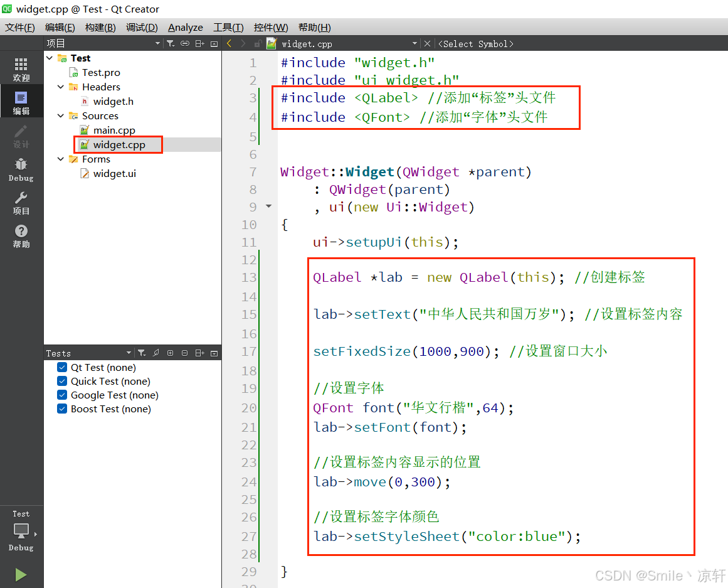This screenshot has height=588, width=728.
Task: Select Test.pro in the project tree
Action: (x=101, y=73)
